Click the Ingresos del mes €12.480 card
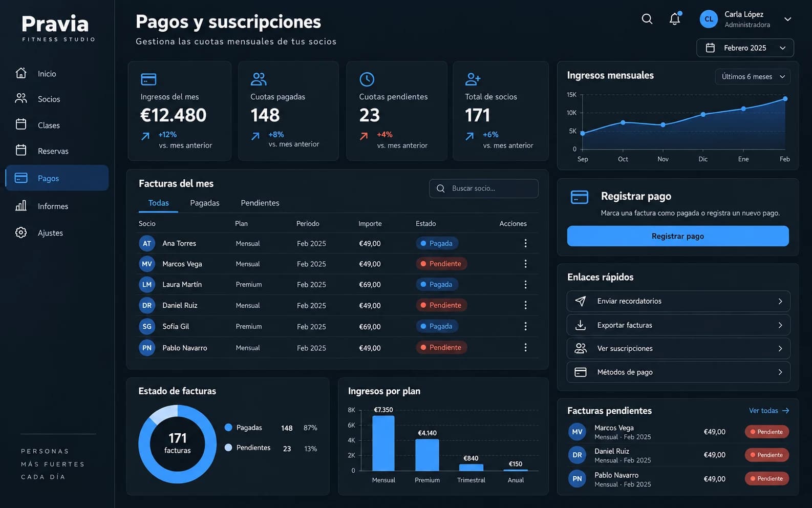812x508 pixels. tap(180, 111)
